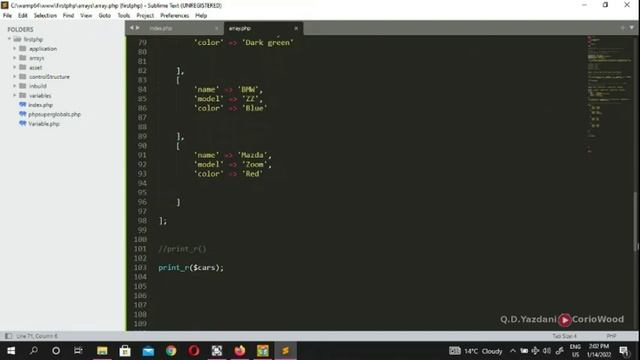Click the application folder icon
This screenshot has width=640, height=360.
click(x=23, y=49)
